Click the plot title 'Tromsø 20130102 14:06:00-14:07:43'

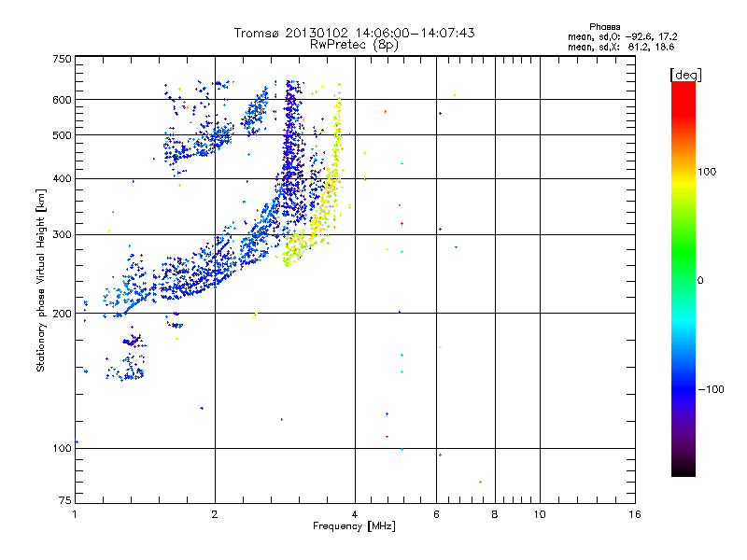[x=354, y=33]
